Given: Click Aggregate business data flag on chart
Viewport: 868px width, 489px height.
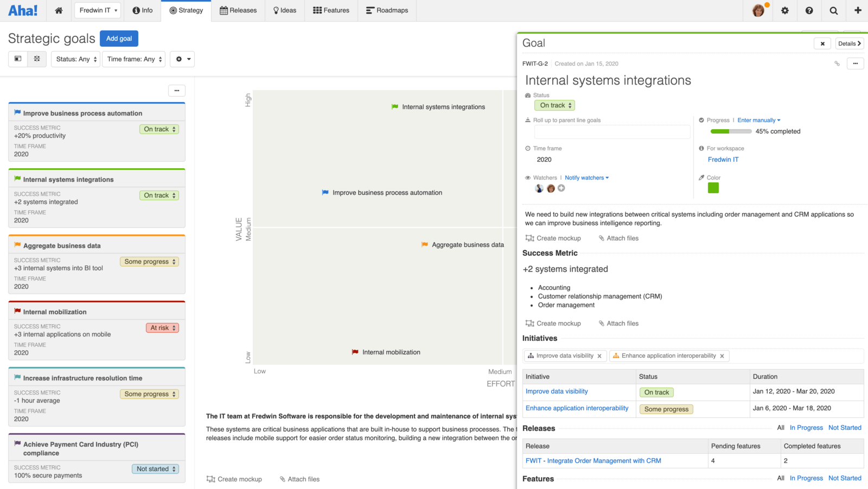Looking at the screenshot, I should coord(425,245).
